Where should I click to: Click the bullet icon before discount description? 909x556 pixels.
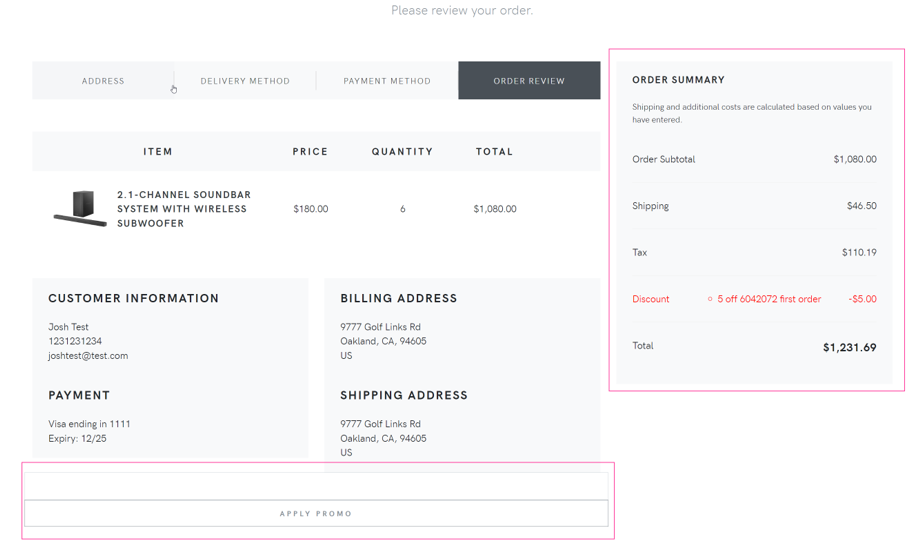coord(710,299)
